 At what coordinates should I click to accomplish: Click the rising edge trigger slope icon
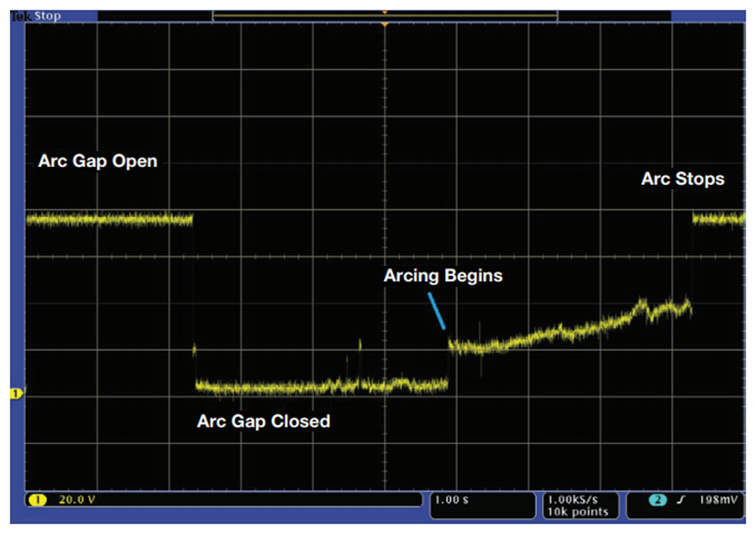click(680, 500)
